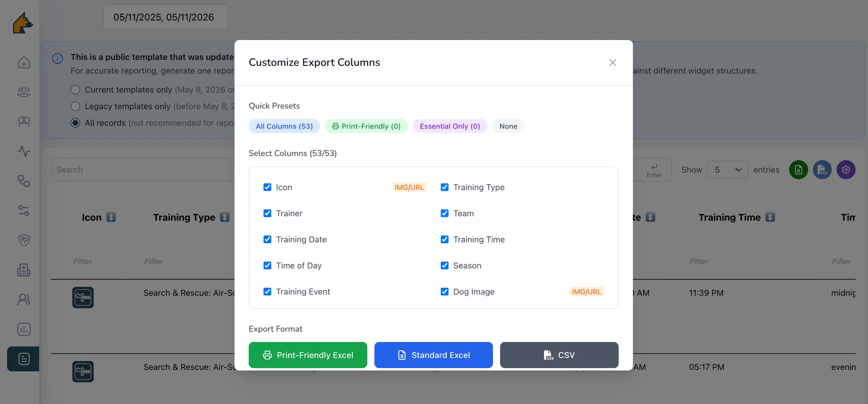Select Current templates only radio option

(75, 90)
